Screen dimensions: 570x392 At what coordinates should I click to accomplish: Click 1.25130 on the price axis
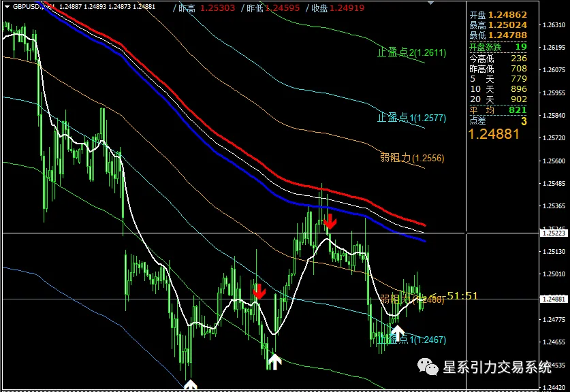(554, 251)
